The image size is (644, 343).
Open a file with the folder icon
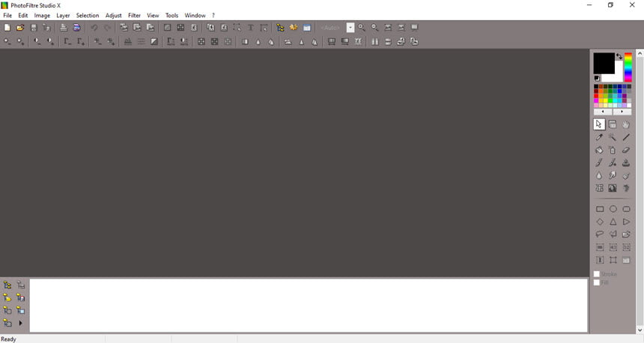[x=20, y=28]
